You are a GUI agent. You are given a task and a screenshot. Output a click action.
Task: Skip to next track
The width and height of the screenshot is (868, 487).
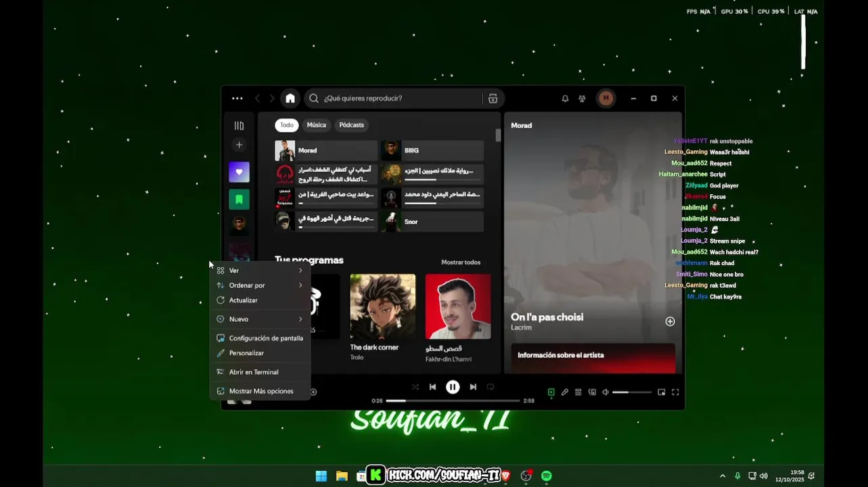pos(473,387)
